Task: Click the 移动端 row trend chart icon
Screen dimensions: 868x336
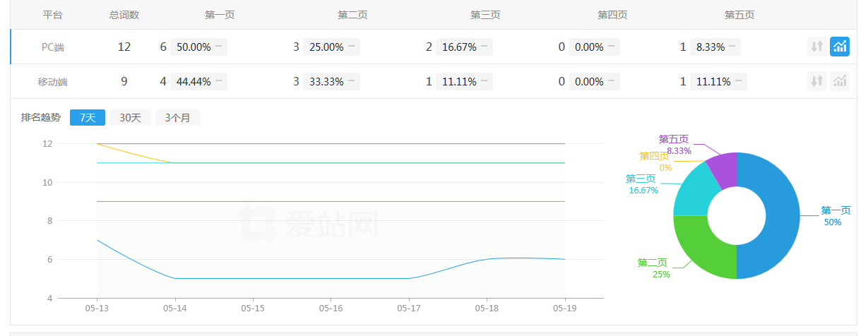Action: tap(840, 81)
